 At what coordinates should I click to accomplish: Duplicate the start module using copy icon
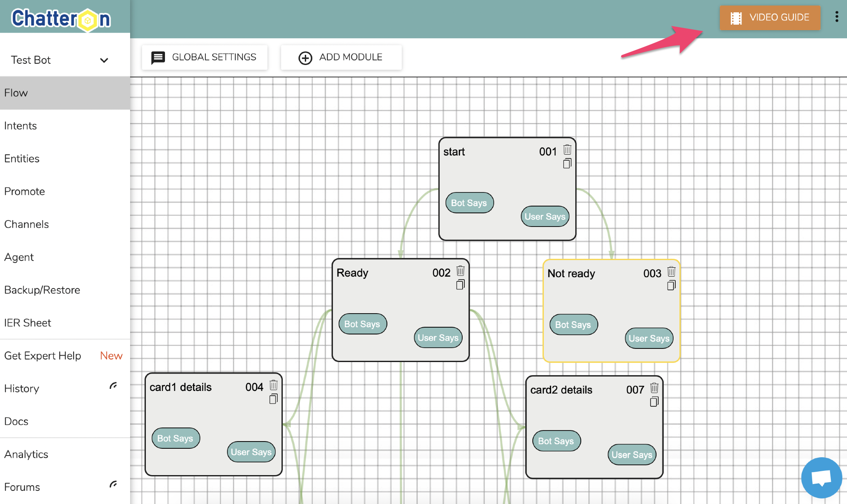coord(567,163)
